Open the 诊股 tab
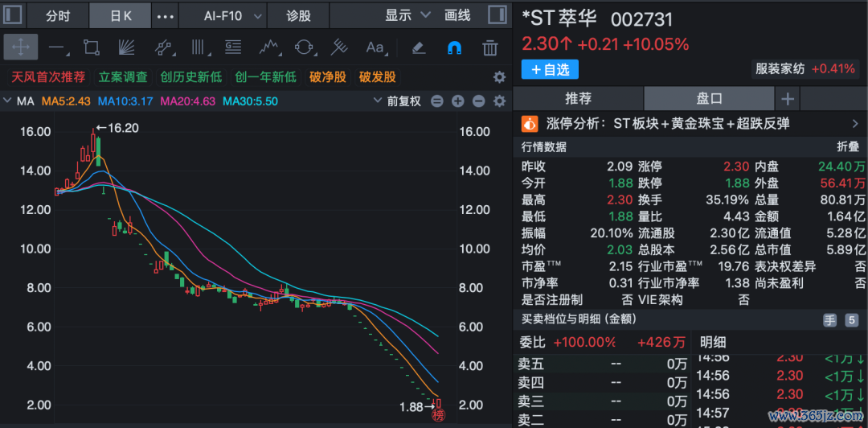This screenshot has width=868, height=428. (298, 15)
